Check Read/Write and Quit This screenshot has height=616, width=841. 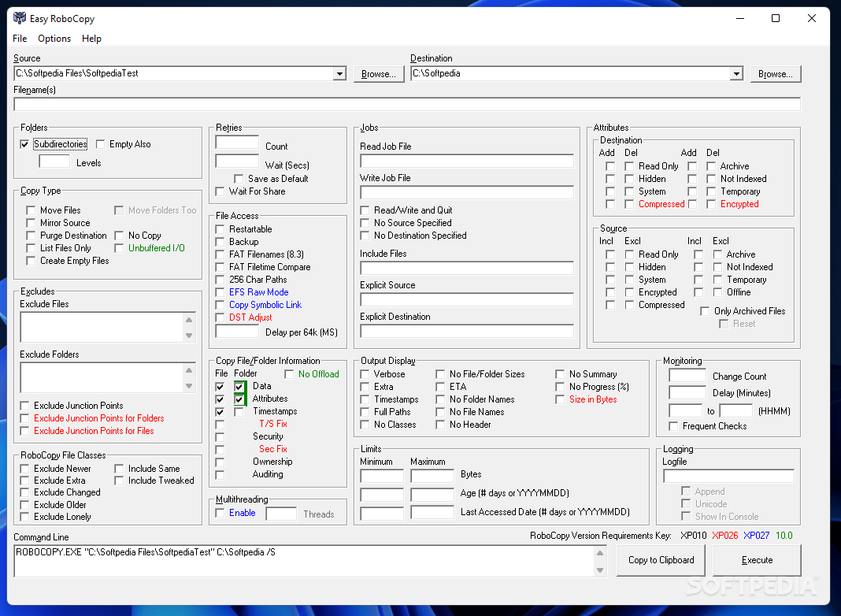[365, 210]
